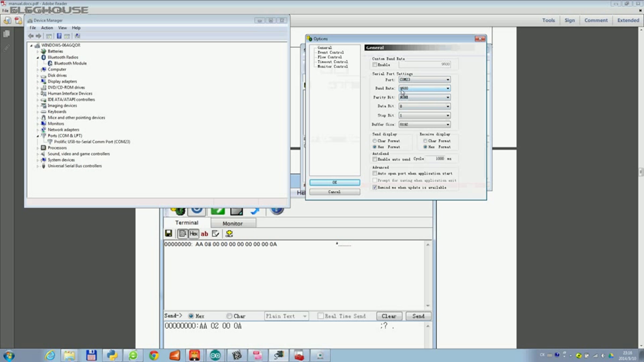Check Enable auto send option
This screenshot has width=644, height=362.
pos(375,159)
